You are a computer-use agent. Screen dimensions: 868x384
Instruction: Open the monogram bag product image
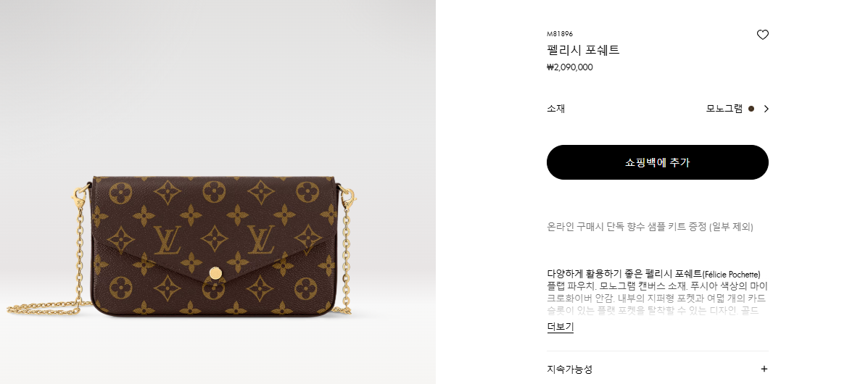[x=218, y=192]
